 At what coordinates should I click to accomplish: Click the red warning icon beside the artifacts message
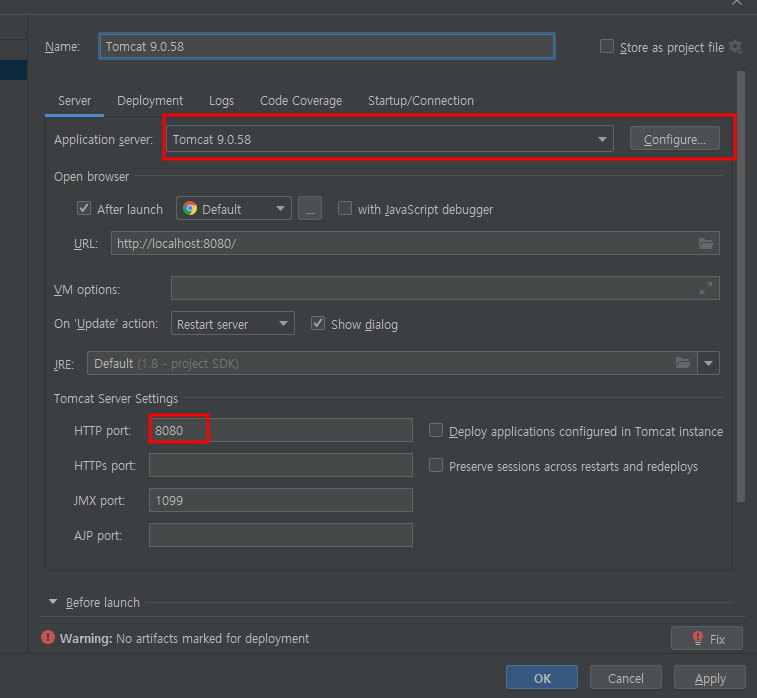pos(48,638)
